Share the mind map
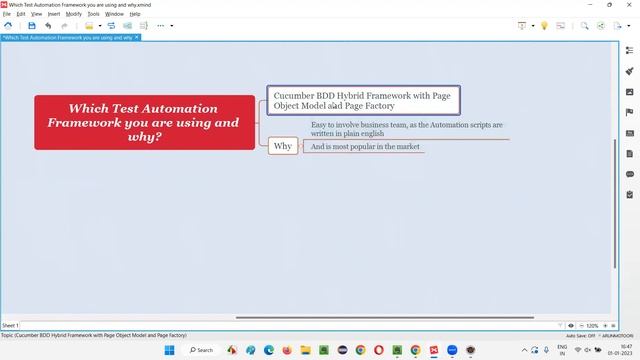 tap(601, 26)
